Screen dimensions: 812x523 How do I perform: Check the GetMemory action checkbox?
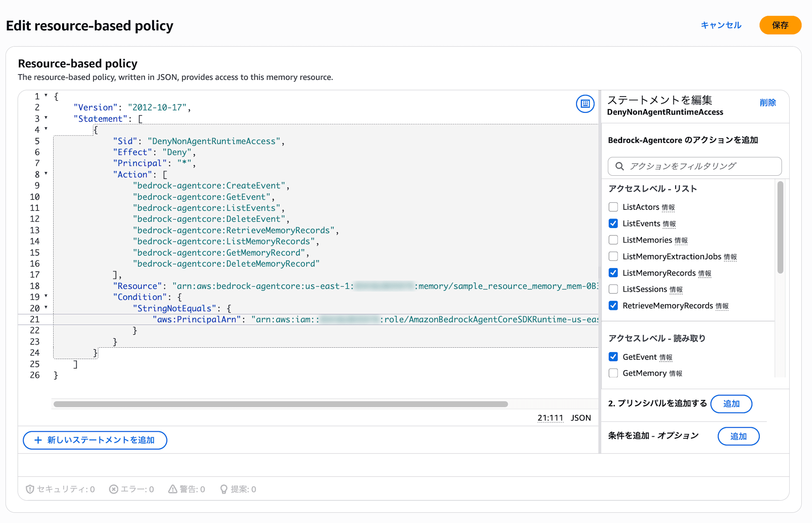(613, 373)
